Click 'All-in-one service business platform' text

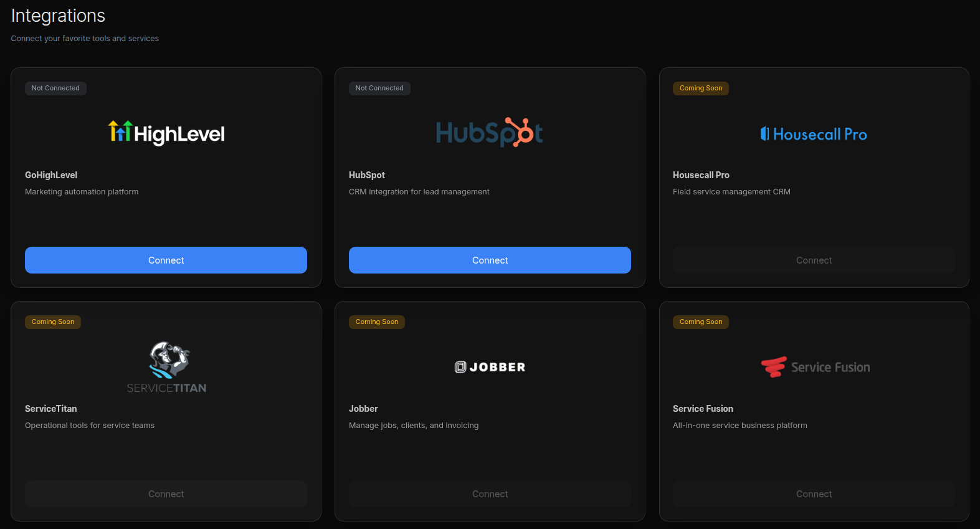[740, 426]
